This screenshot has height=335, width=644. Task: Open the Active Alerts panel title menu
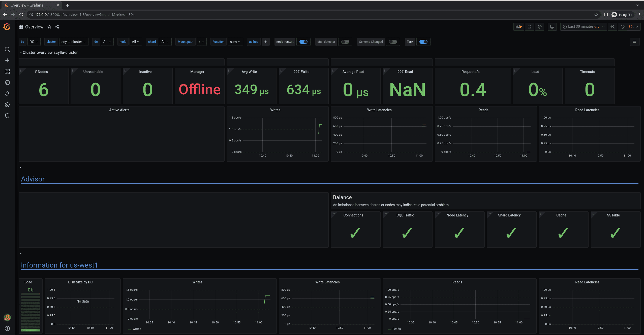(119, 110)
